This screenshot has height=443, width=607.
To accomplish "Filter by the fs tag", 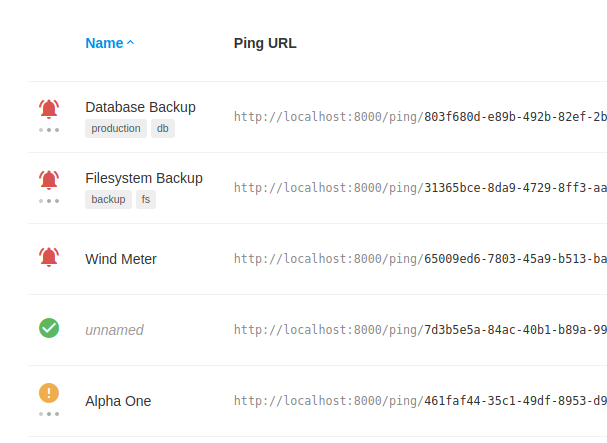I will point(146,199).
